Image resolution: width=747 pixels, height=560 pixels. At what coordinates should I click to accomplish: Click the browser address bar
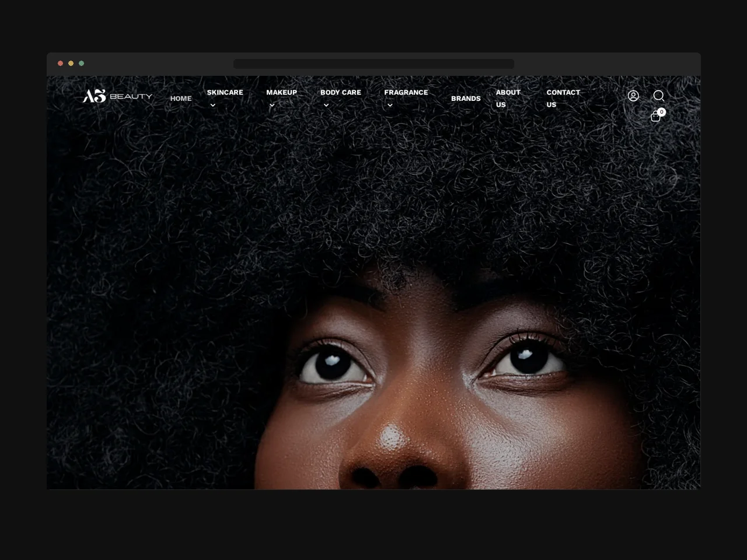(x=373, y=64)
